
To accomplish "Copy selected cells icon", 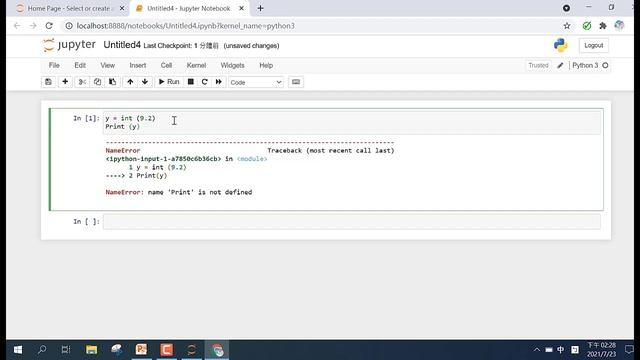I will click(97, 82).
